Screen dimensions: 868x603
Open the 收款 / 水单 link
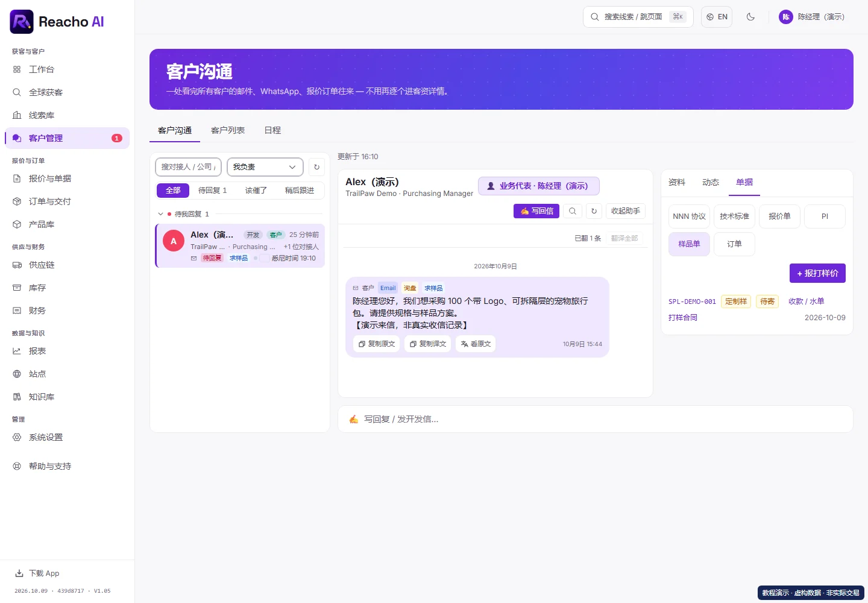point(807,301)
